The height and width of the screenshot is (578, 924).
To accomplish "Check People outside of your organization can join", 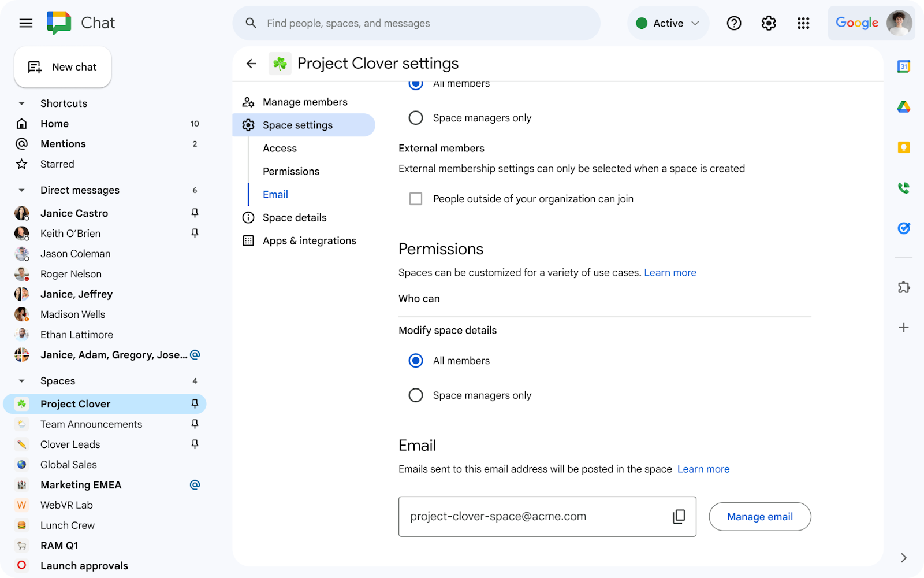I will (416, 199).
